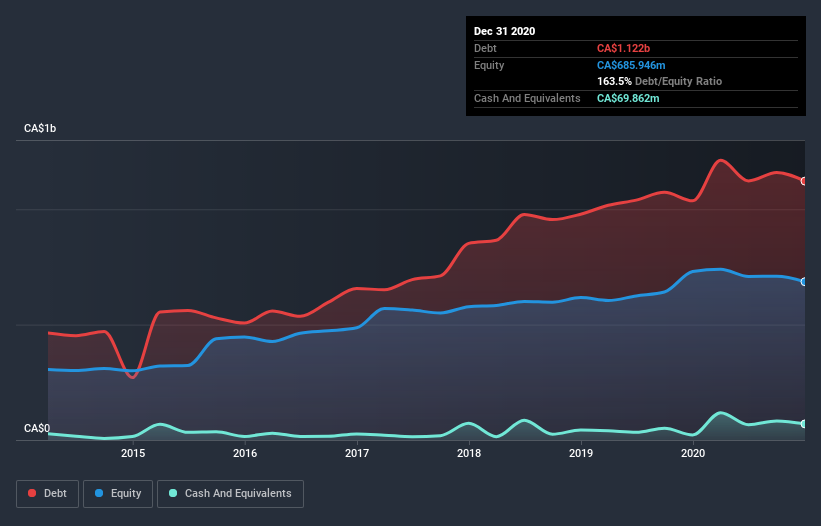Click the Dec 31 2020 tooltip date
The image size is (821, 526).
click(x=504, y=31)
